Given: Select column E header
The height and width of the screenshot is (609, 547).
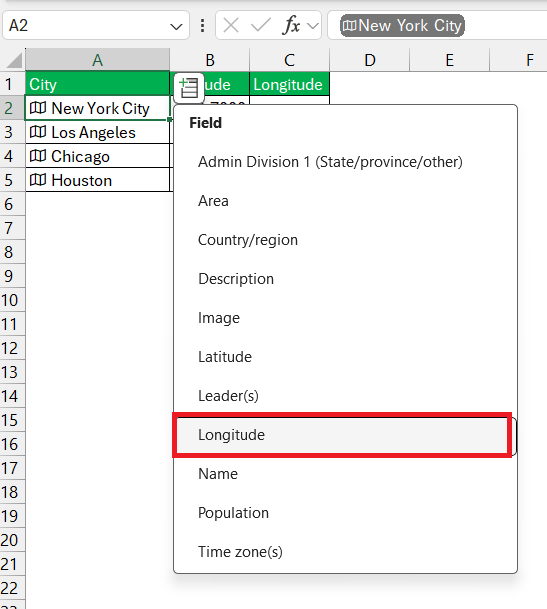Looking at the screenshot, I should click(449, 60).
